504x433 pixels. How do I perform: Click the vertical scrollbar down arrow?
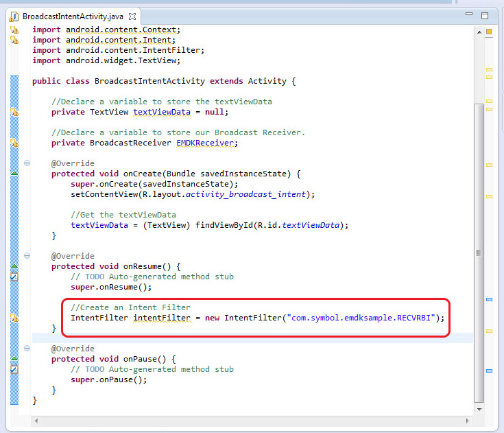point(479,408)
